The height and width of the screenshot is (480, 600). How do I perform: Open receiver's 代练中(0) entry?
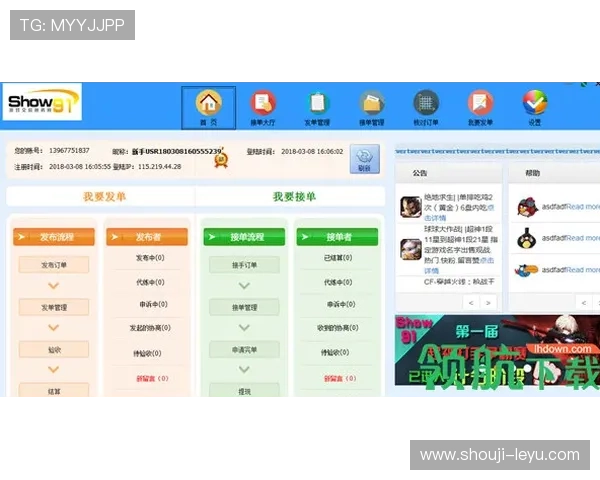pos(338,282)
